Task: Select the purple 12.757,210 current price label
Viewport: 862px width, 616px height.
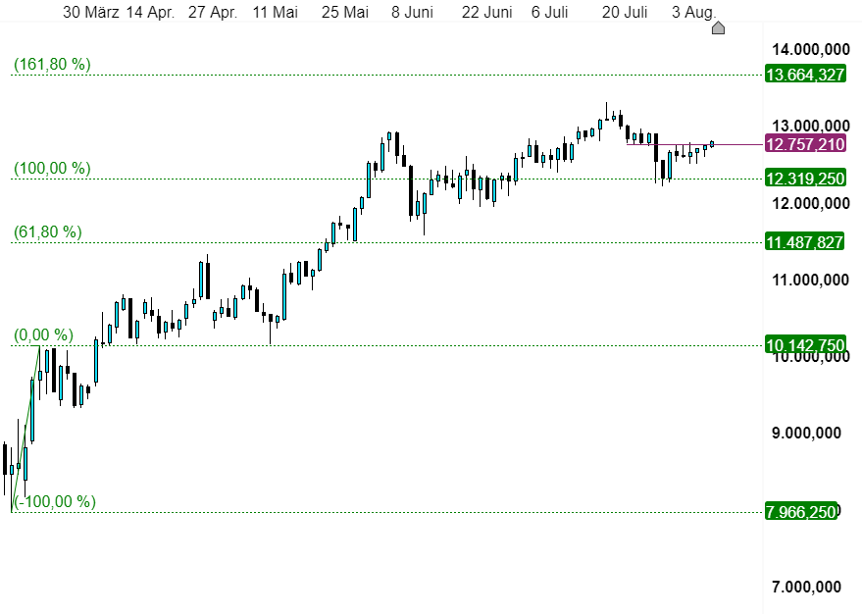Action: tap(805, 144)
